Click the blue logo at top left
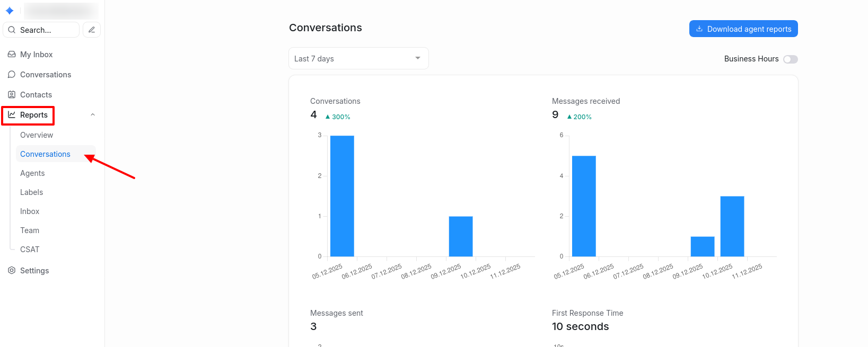 coord(10,11)
